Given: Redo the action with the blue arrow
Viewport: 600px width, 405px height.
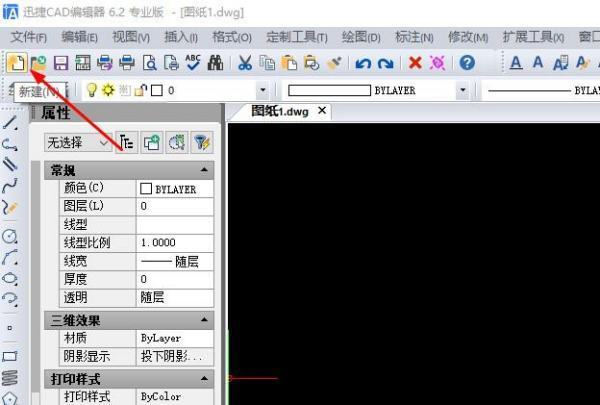Looking at the screenshot, I should tap(385, 63).
